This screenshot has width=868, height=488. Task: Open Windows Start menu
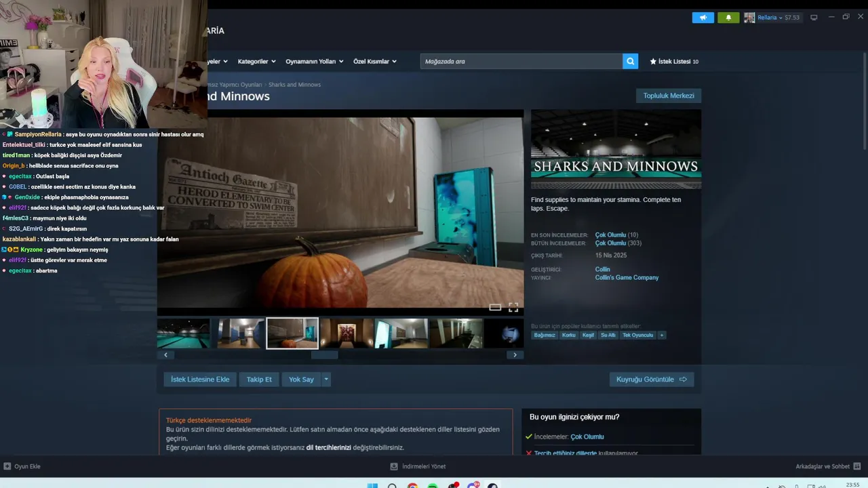click(372, 486)
